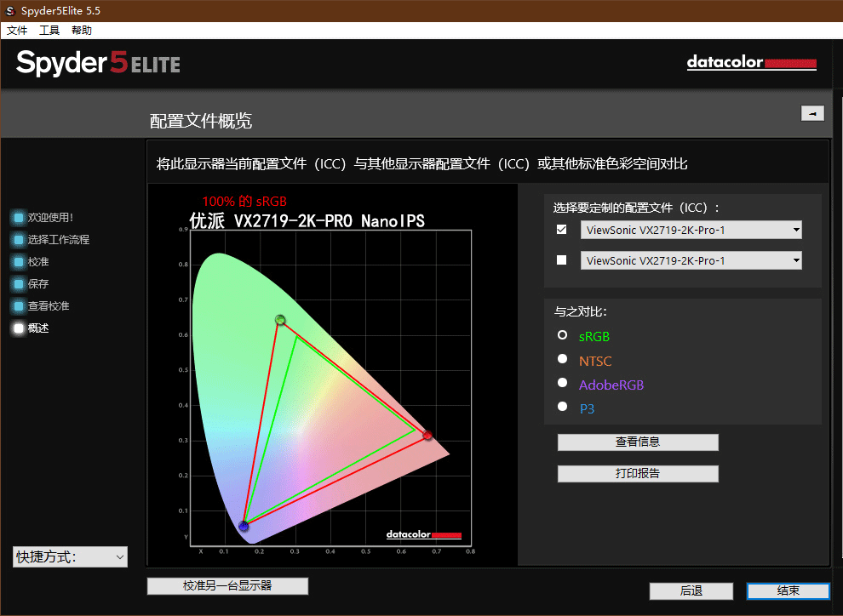Click the blue primary marker on gamut chart
Viewport: 843px width, 616px height.
244,527
